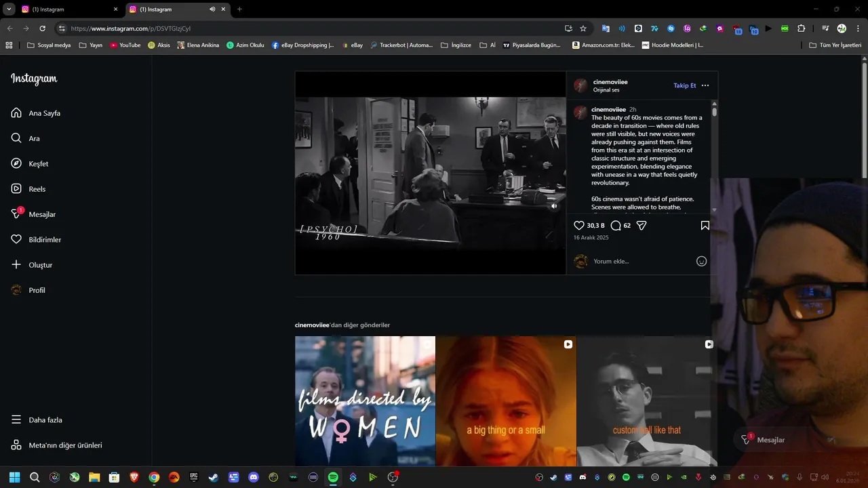Screen dimensions: 868x488
Task: Go back in browser history
Action: (9, 28)
